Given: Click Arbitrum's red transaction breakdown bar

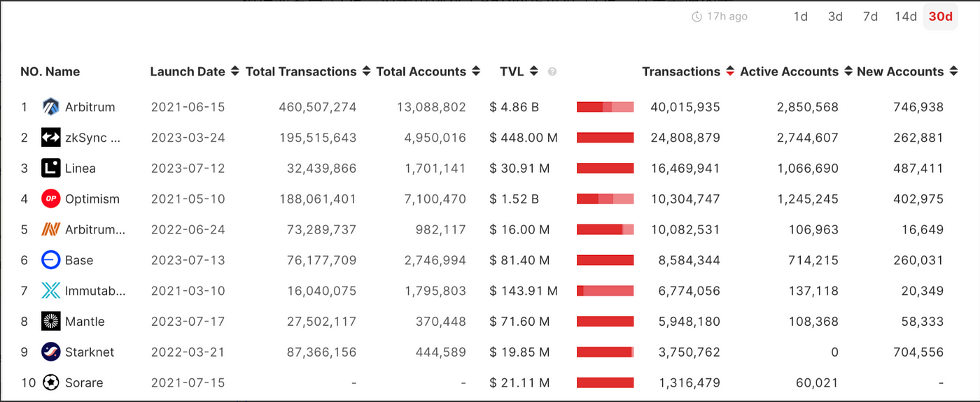Looking at the screenshot, I should coord(605,107).
